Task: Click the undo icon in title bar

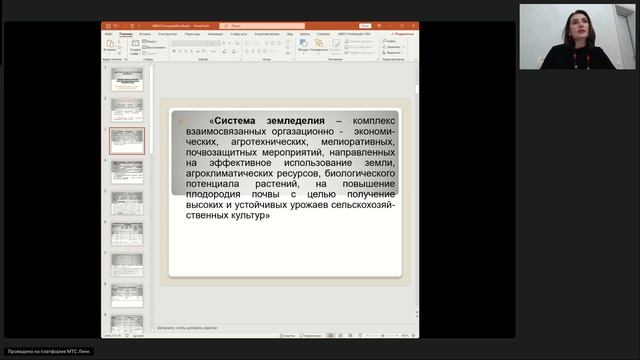Action: pyautogui.click(x=116, y=26)
